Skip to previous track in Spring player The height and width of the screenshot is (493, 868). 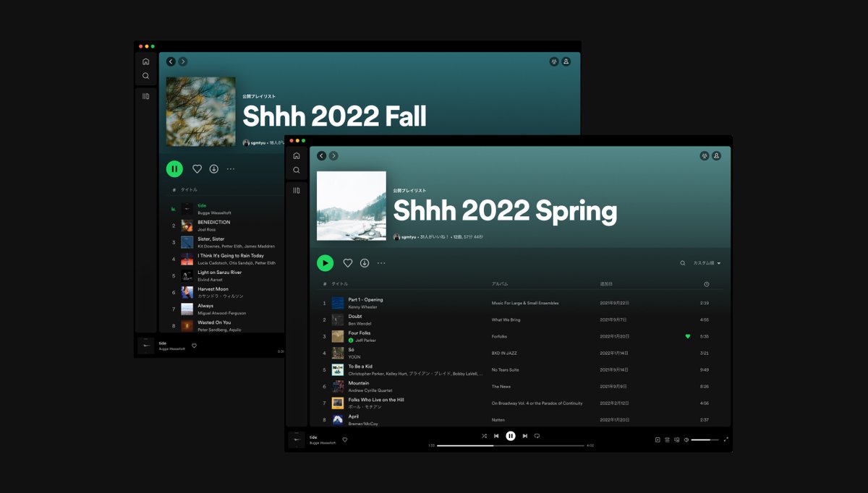pos(496,436)
